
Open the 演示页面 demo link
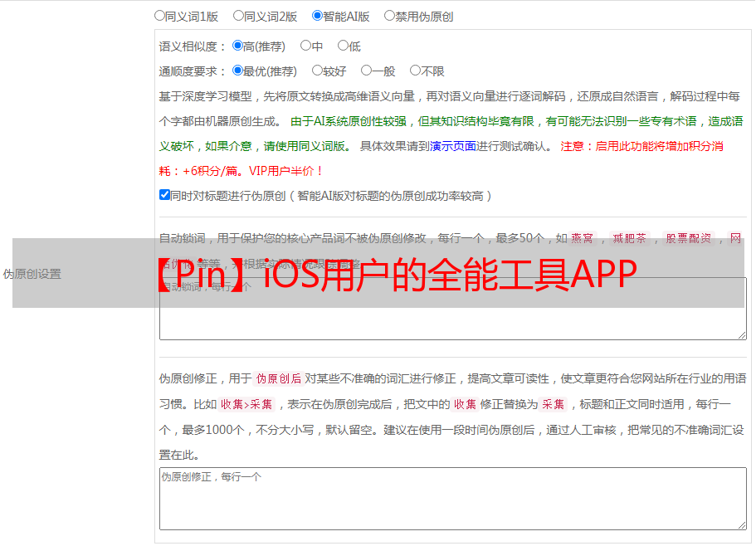(453, 146)
